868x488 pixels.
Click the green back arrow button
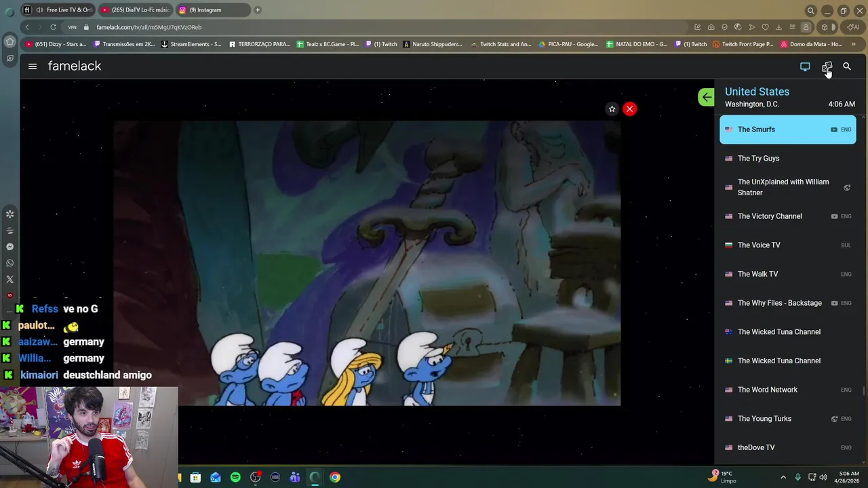(706, 97)
